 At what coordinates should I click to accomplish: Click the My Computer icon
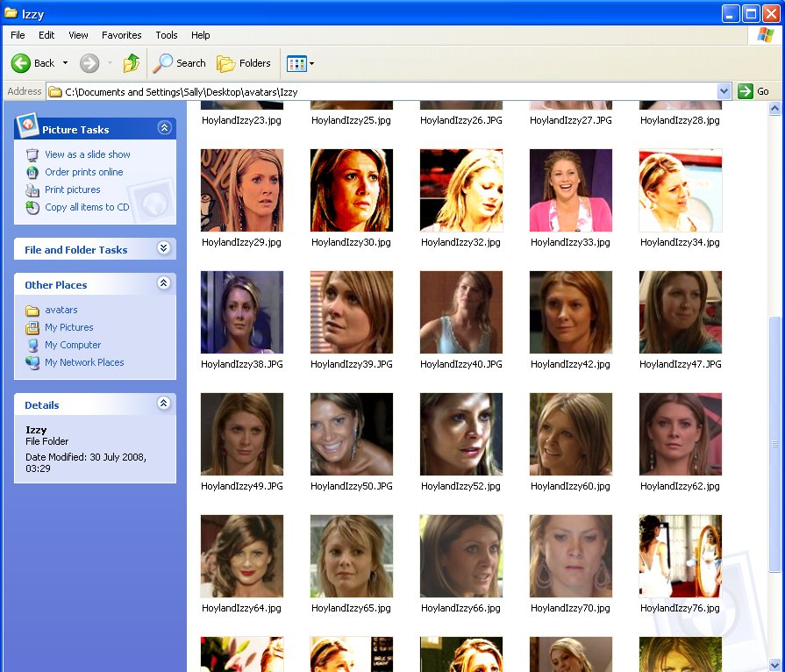[32, 345]
